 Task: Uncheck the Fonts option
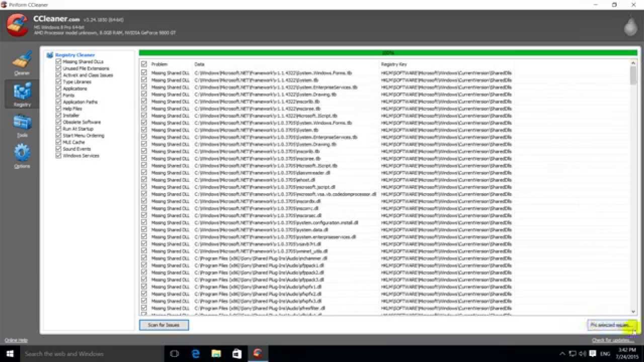pyautogui.click(x=58, y=95)
